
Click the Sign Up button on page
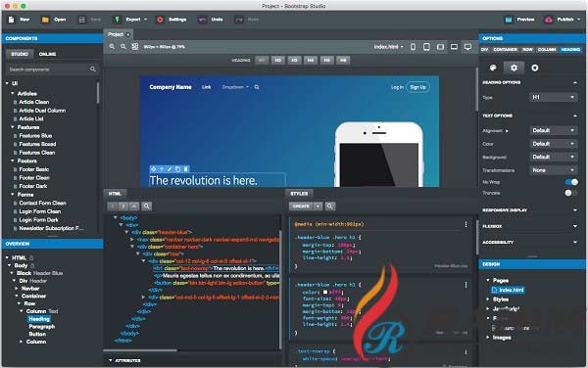coord(417,87)
